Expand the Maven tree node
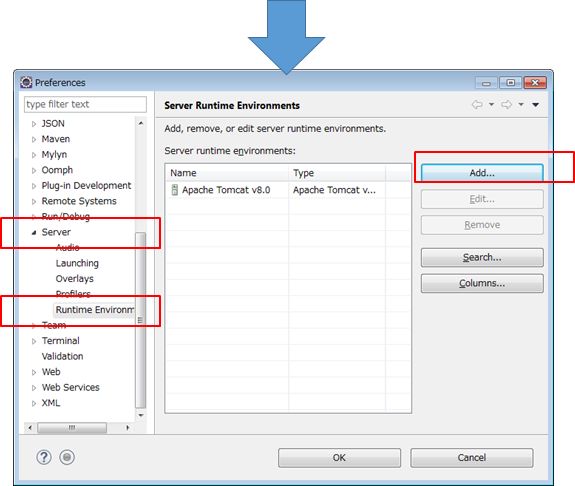 [x=34, y=139]
